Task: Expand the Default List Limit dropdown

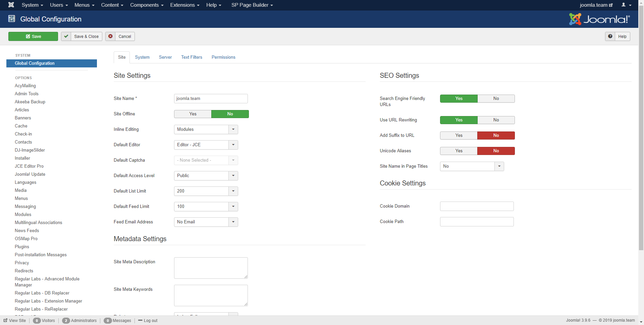Action: (x=206, y=191)
